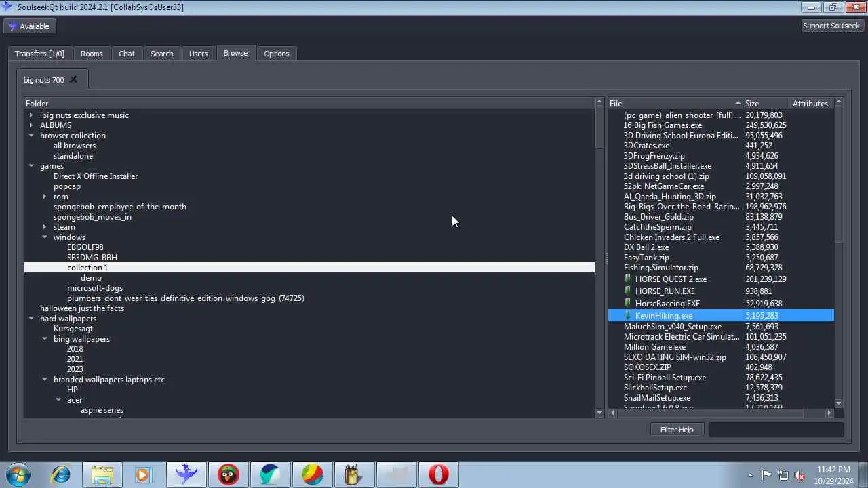
Task: Switch to the Rooms tab
Action: [x=92, y=54]
